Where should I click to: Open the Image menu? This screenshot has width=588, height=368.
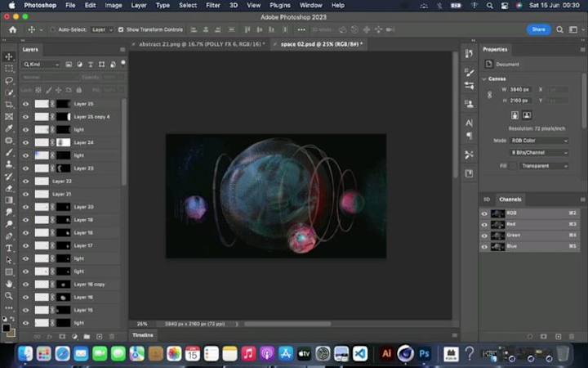click(x=114, y=5)
